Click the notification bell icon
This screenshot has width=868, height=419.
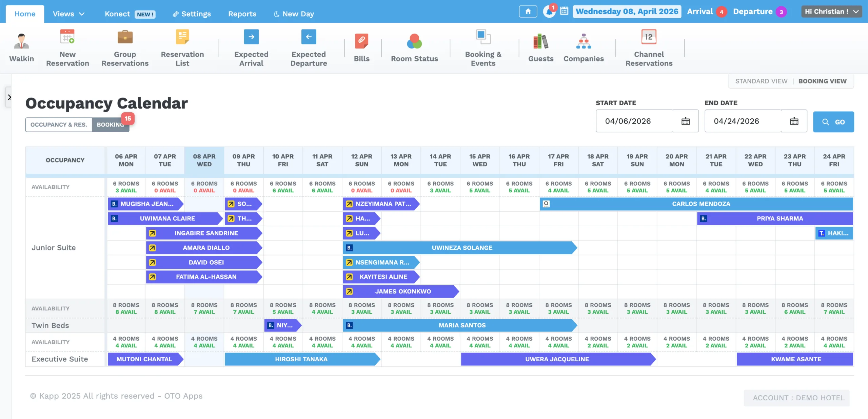pos(549,12)
